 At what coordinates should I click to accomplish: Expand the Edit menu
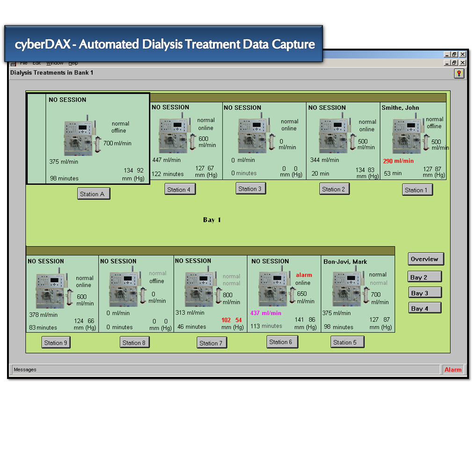point(37,63)
